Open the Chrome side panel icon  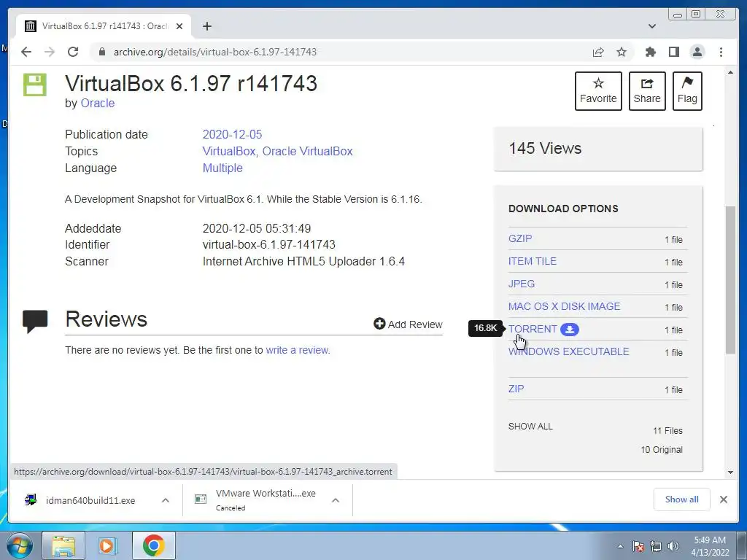click(x=673, y=52)
